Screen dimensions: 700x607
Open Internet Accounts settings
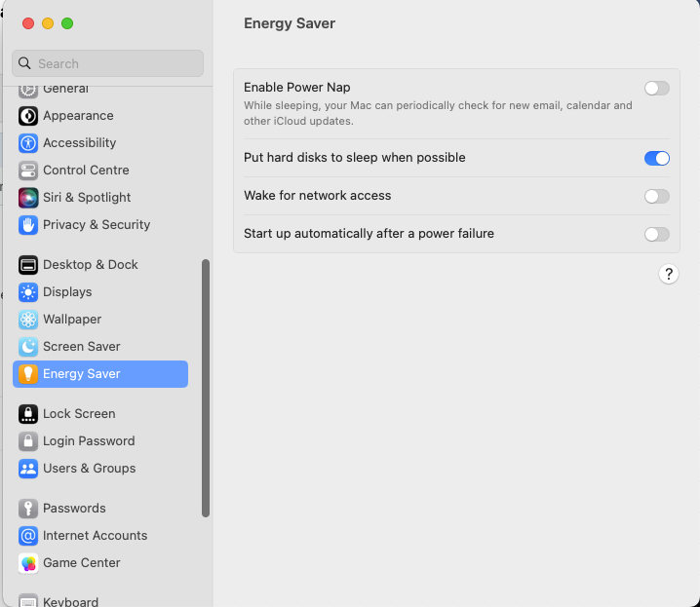point(100,536)
